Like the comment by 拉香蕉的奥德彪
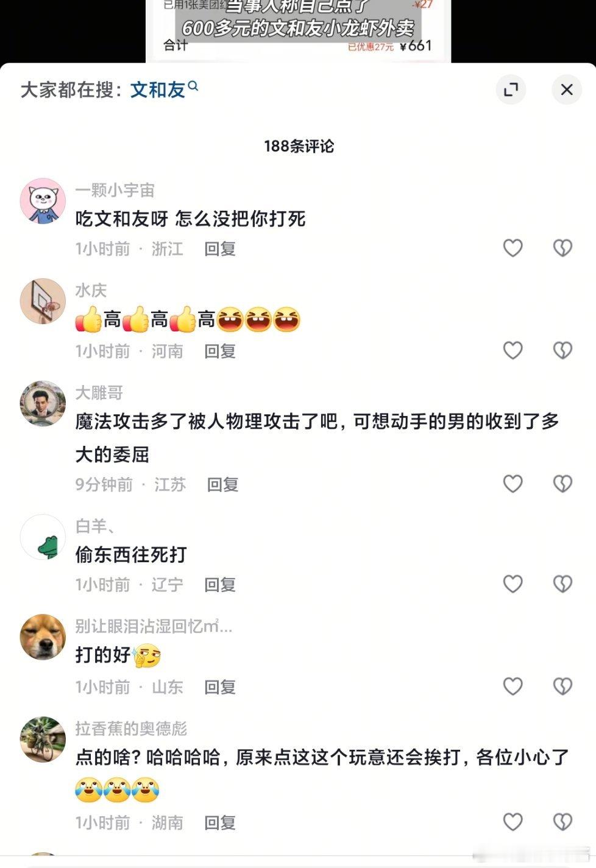 coord(513,822)
